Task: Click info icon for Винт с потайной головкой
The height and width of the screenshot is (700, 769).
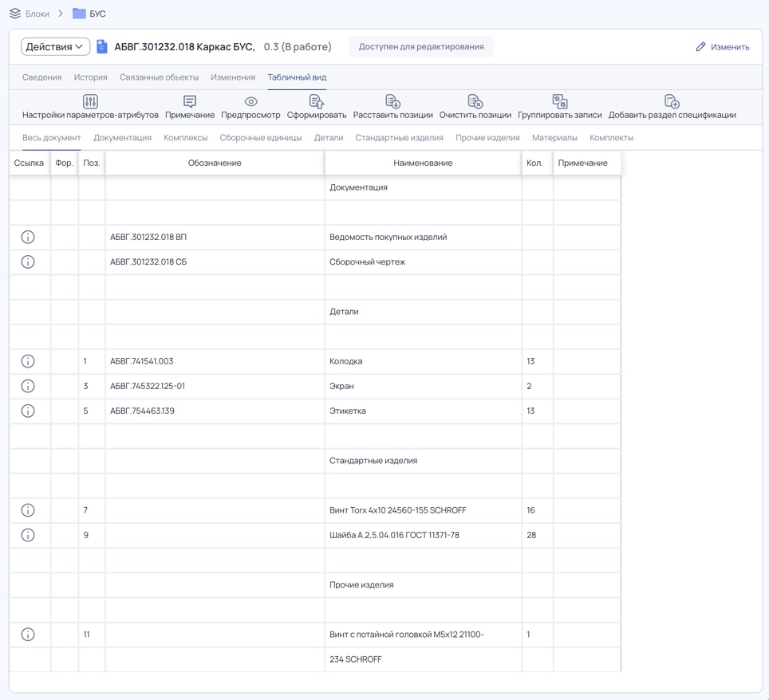Action: tap(28, 635)
